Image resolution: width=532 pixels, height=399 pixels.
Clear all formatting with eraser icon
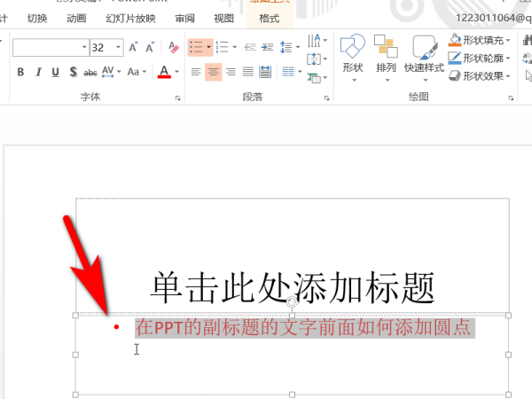174,47
